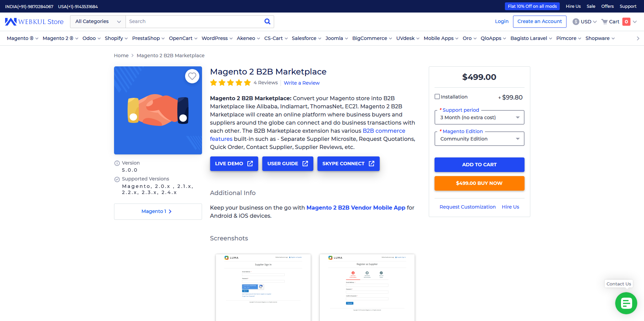This screenshot has height=321, width=644.
Task: Open the BigCommerce category menu
Action: tap(372, 38)
